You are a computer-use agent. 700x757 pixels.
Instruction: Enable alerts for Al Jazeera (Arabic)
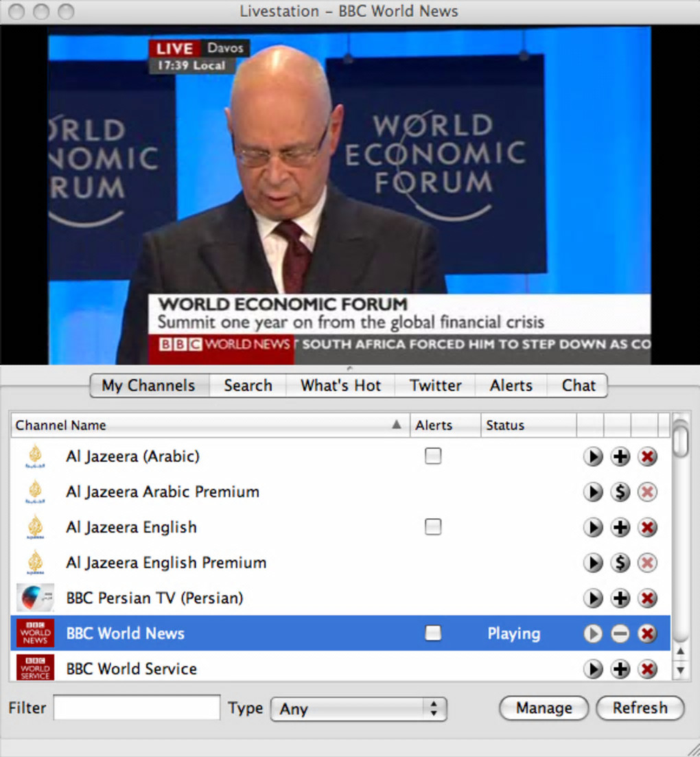pyautogui.click(x=433, y=456)
